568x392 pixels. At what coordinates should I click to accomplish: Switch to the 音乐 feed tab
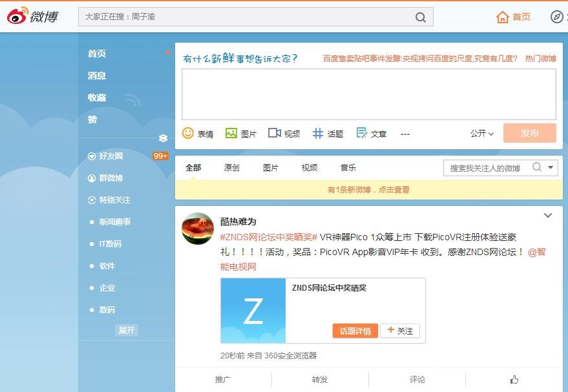click(x=348, y=168)
